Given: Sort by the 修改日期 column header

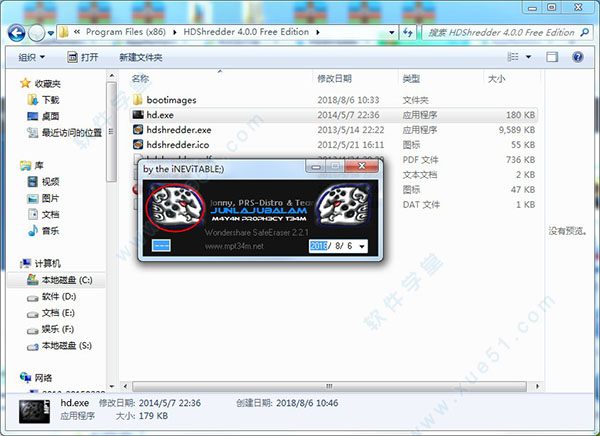Looking at the screenshot, I should (x=334, y=79).
